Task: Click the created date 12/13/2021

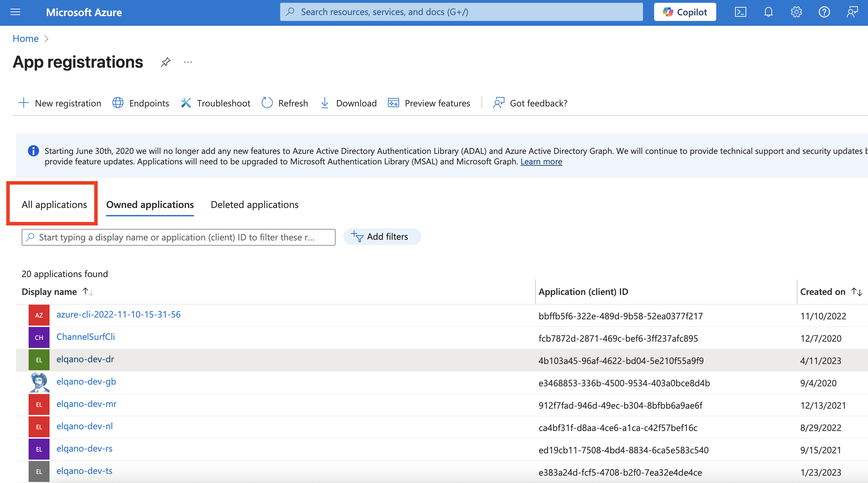Action: pyautogui.click(x=823, y=405)
